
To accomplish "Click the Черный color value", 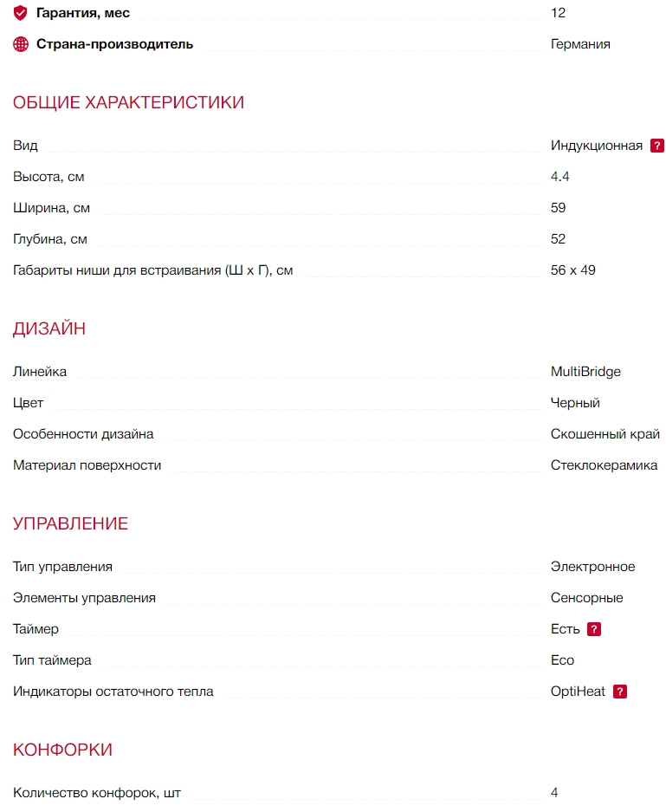I will [x=575, y=403].
